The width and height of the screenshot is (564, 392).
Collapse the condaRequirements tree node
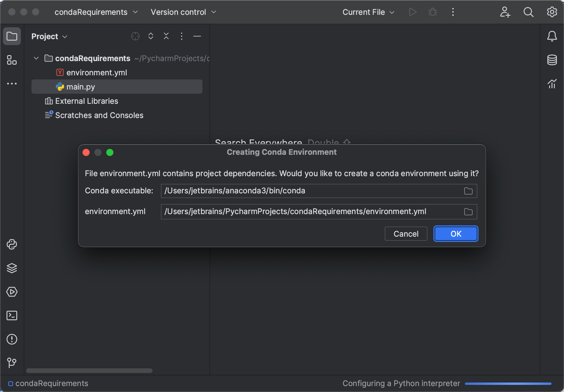36,58
